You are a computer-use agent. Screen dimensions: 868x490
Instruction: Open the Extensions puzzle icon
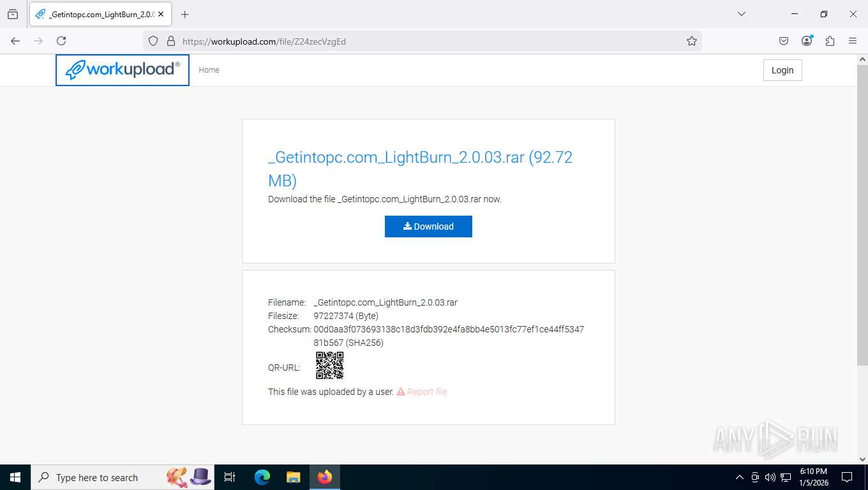click(830, 41)
